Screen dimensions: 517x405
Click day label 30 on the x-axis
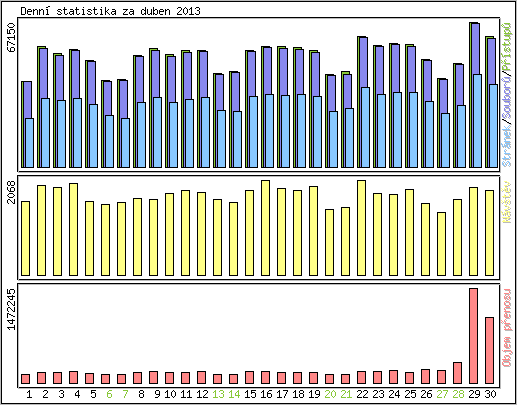[x=490, y=394]
